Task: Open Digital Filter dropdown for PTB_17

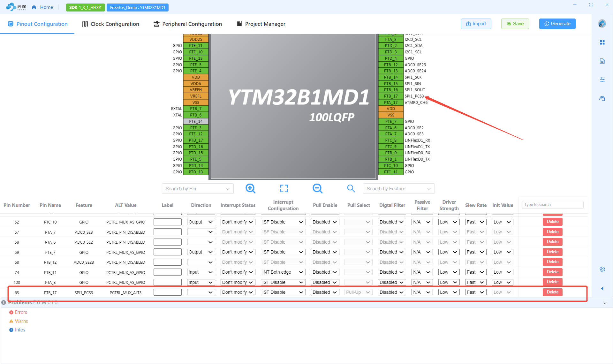Action: tap(392, 292)
